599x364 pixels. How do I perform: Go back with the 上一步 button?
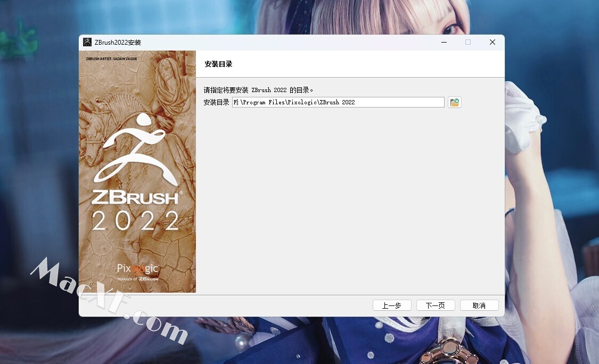click(392, 305)
